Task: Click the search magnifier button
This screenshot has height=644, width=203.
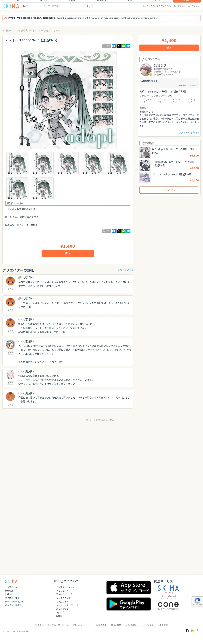Action: [88, 6]
